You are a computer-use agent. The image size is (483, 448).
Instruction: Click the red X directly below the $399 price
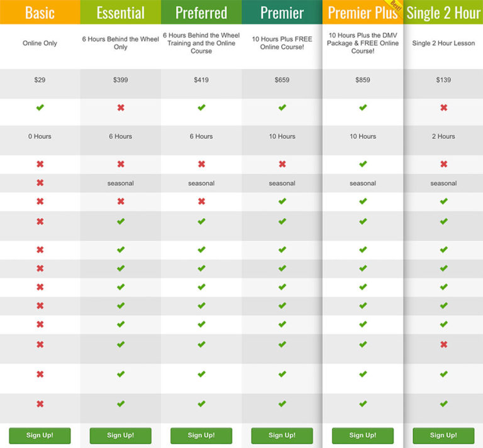click(121, 108)
